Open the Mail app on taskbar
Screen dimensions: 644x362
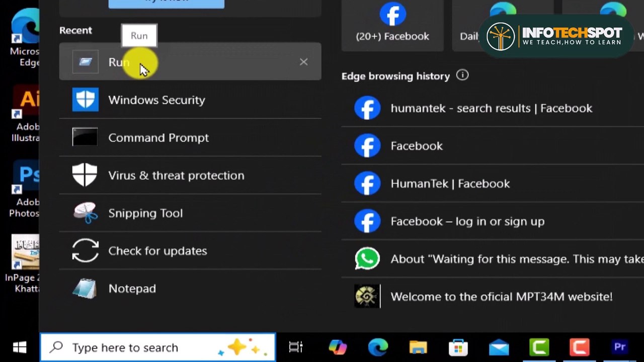click(499, 347)
